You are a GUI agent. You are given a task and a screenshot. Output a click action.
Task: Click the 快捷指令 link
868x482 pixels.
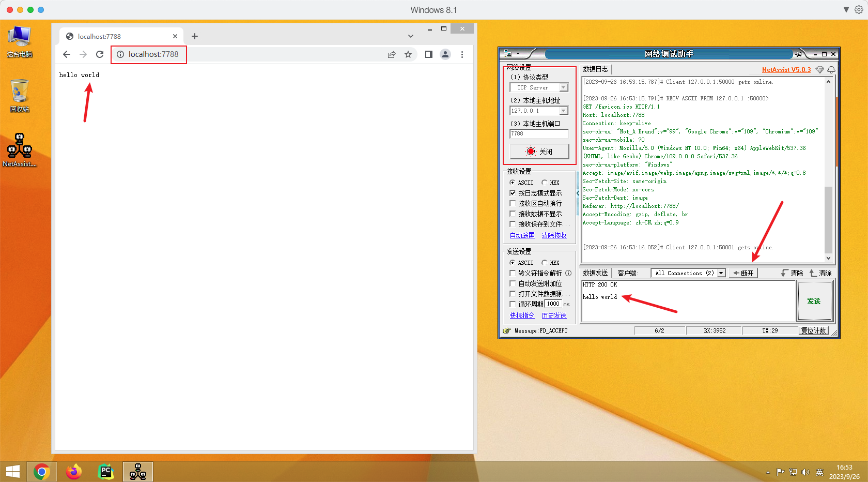pos(522,315)
